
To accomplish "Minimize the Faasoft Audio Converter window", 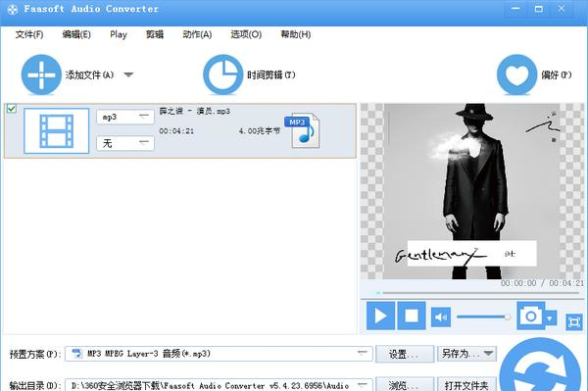I will pos(515,9).
